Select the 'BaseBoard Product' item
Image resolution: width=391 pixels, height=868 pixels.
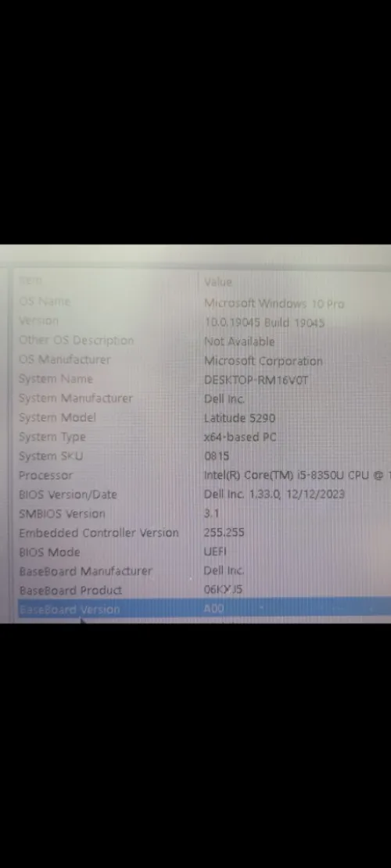pyautogui.click(x=70, y=590)
